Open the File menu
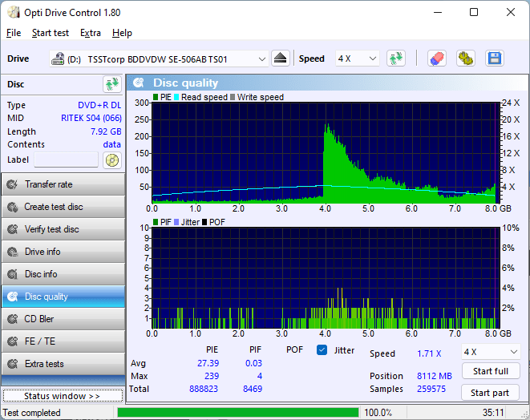The height and width of the screenshot is (420, 530). pos(14,33)
